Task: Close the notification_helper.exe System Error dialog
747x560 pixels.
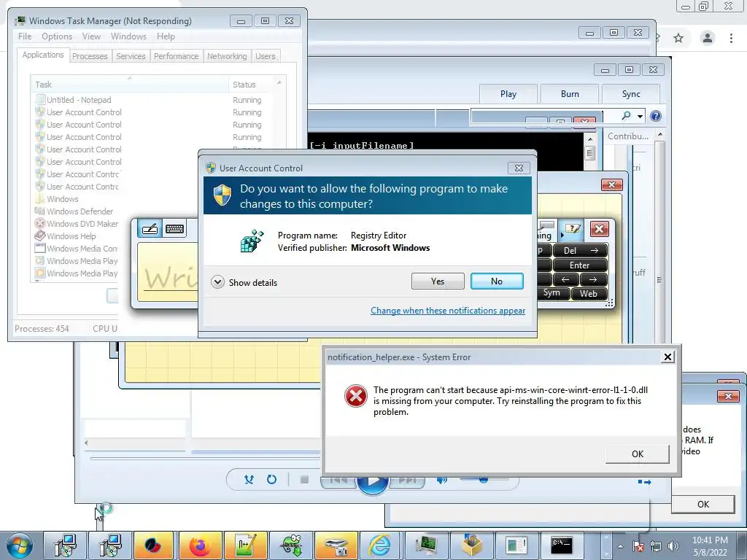Action: coord(668,357)
